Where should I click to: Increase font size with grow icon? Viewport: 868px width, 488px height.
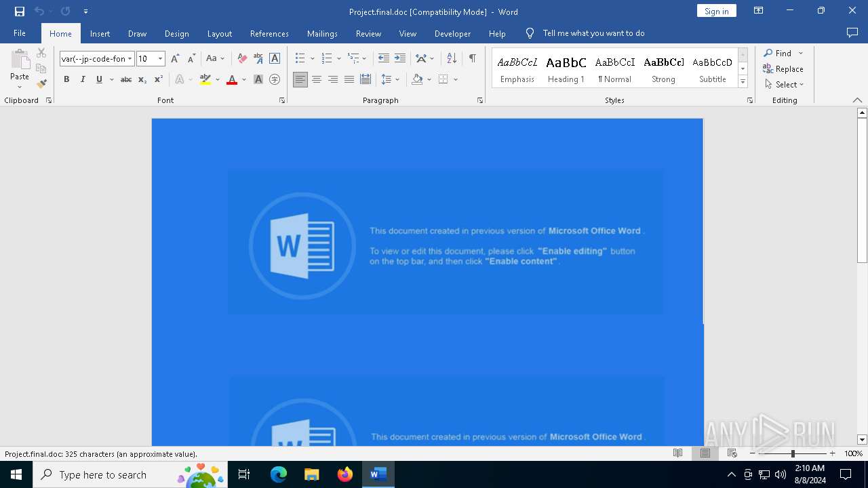coord(175,58)
